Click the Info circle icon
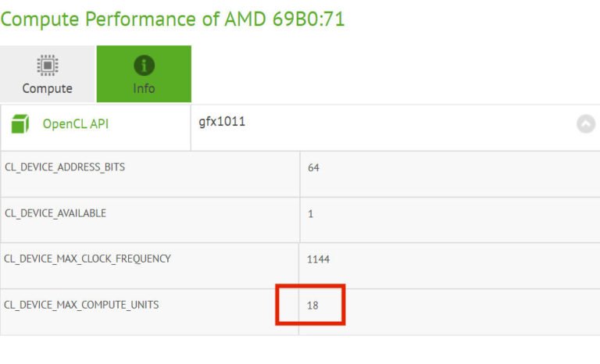This screenshot has height=364, width=600. click(x=144, y=66)
